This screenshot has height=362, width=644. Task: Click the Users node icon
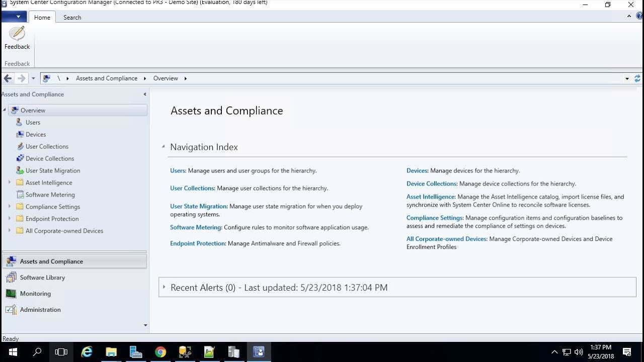[x=20, y=122]
